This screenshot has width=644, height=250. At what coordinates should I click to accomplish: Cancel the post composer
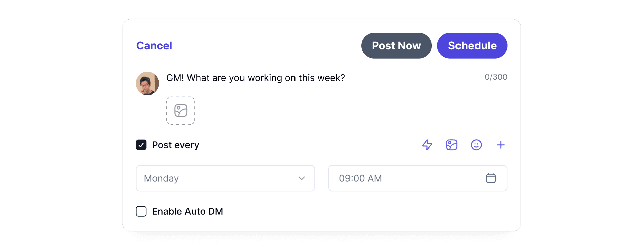coord(154,45)
